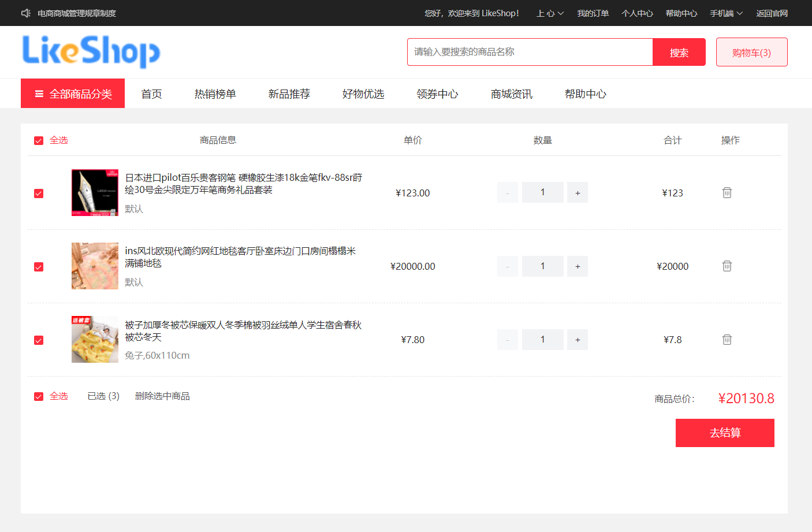Open the rug carpet product thumbnail
This screenshot has width=812, height=532.
[x=95, y=266]
